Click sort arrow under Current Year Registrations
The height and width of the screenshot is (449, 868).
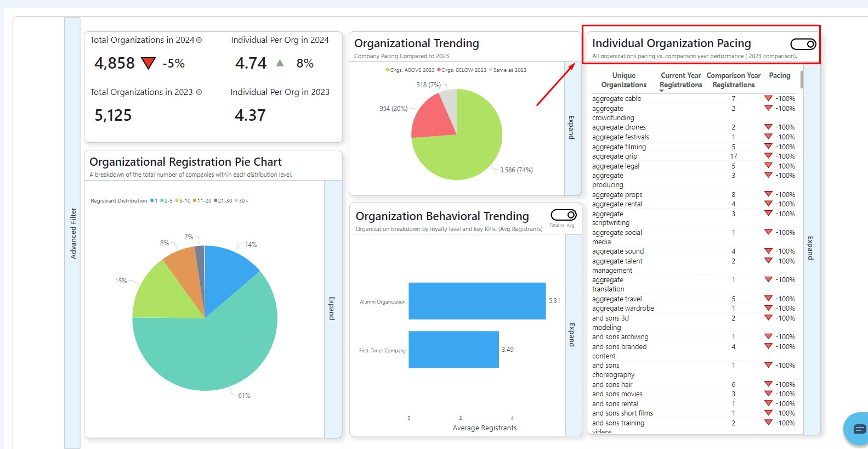661,91
